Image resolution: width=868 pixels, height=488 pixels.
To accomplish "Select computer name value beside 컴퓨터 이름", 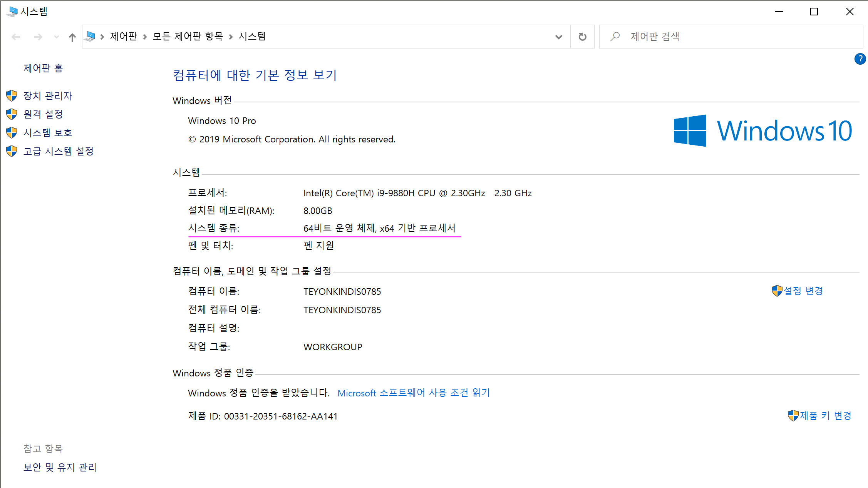I will 342,292.
